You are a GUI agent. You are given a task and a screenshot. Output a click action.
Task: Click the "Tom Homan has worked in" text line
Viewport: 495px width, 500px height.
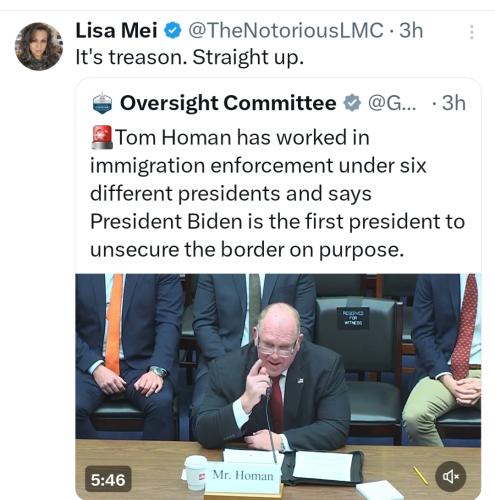[x=243, y=137]
